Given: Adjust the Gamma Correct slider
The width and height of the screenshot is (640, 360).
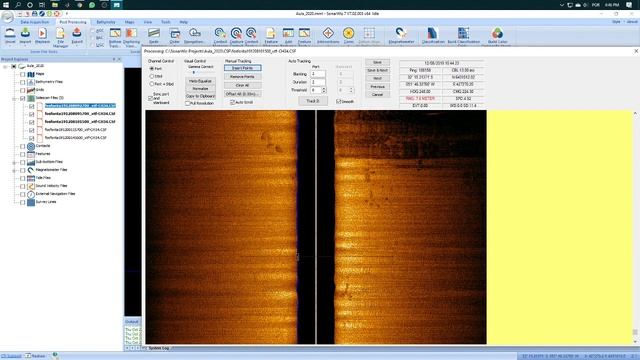Looking at the screenshot, I should point(194,72).
